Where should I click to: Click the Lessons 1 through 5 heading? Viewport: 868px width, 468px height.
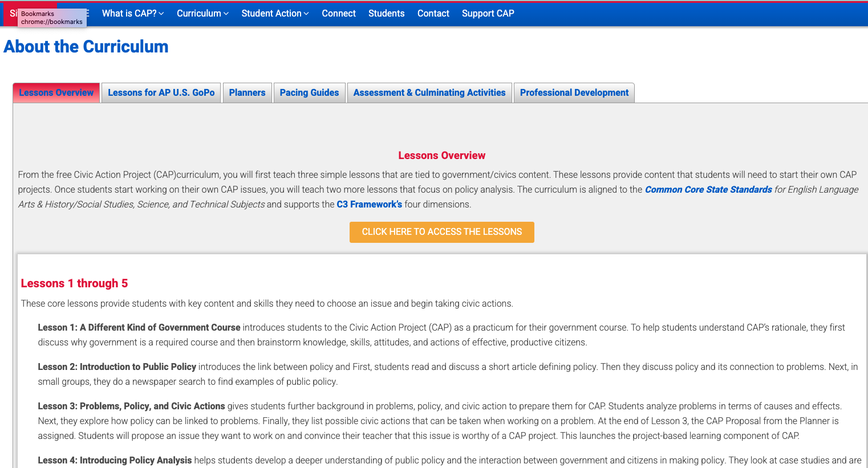(74, 283)
